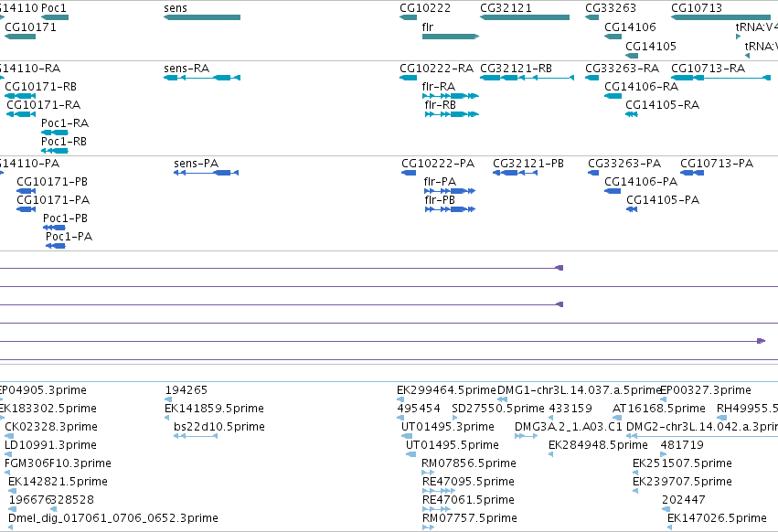Click protein CG10713-PA
The height and width of the screenshot is (532, 778).
[x=717, y=164]
